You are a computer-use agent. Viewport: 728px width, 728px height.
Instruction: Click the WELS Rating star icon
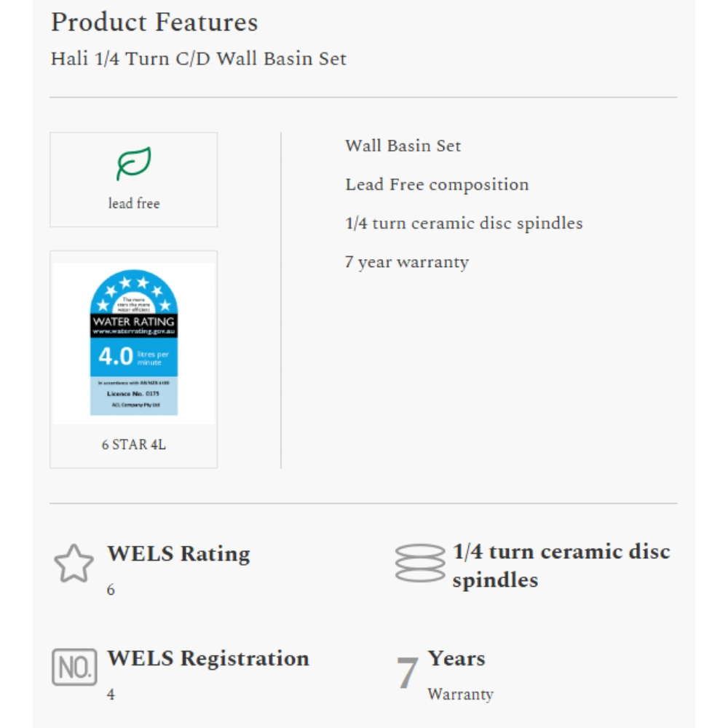[x=74, y=563]
